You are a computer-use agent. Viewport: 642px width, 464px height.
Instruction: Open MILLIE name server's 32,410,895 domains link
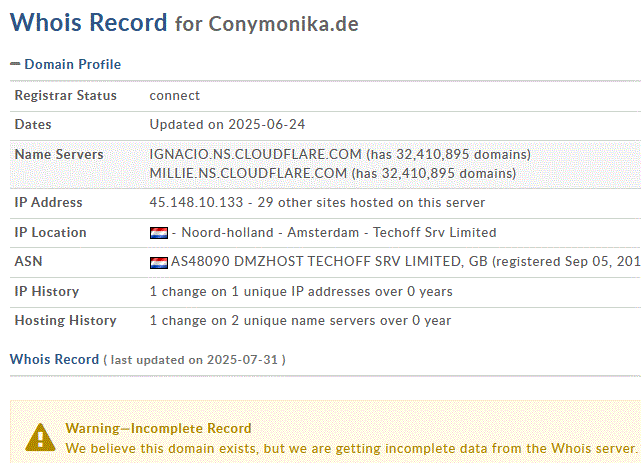[440, 173]
